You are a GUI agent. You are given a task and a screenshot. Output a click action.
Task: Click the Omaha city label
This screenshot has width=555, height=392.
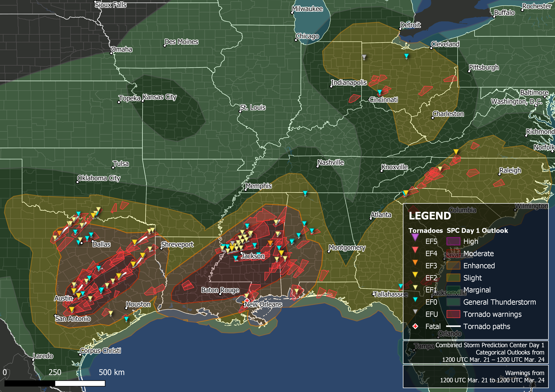(x=122, y=49)
